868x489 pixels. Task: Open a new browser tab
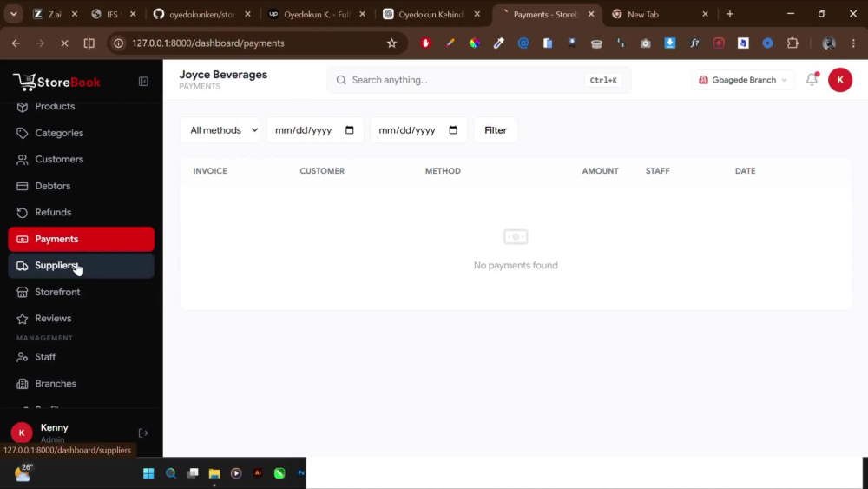pyautogui.click(x=730, y=15)
